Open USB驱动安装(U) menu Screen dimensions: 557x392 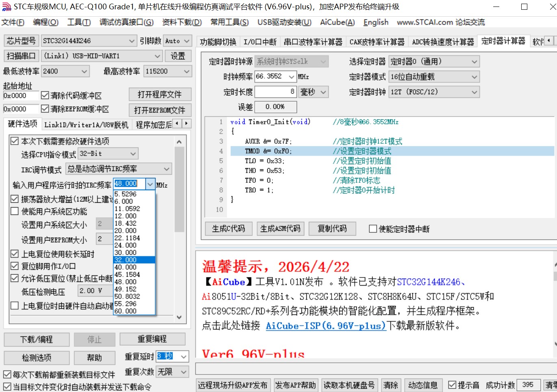point(284,22)
